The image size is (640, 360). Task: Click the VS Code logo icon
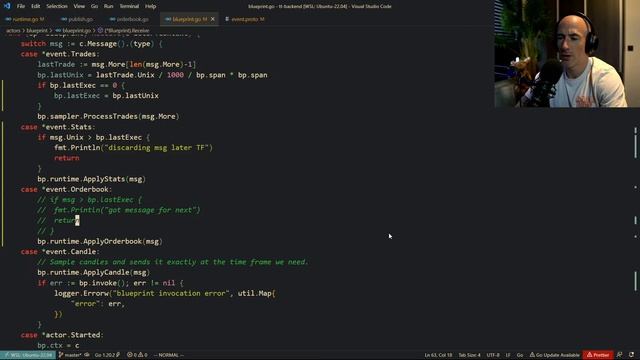click(x=7, y=6)
